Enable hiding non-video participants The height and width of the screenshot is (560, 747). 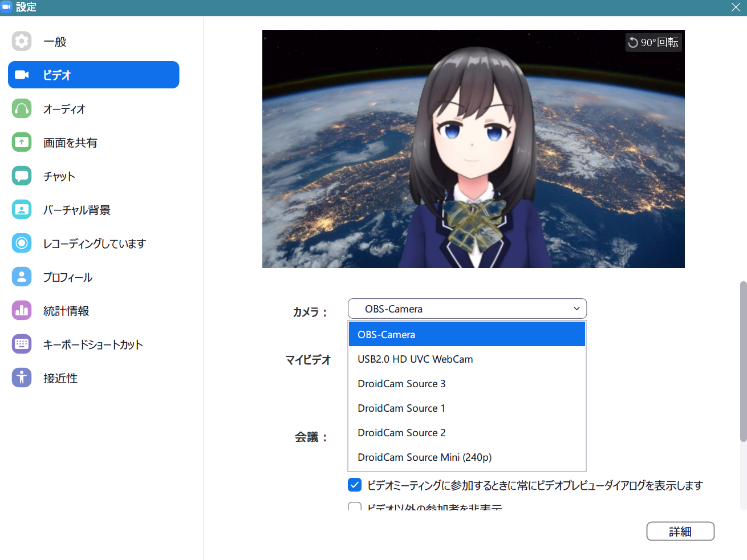(354, 507)
